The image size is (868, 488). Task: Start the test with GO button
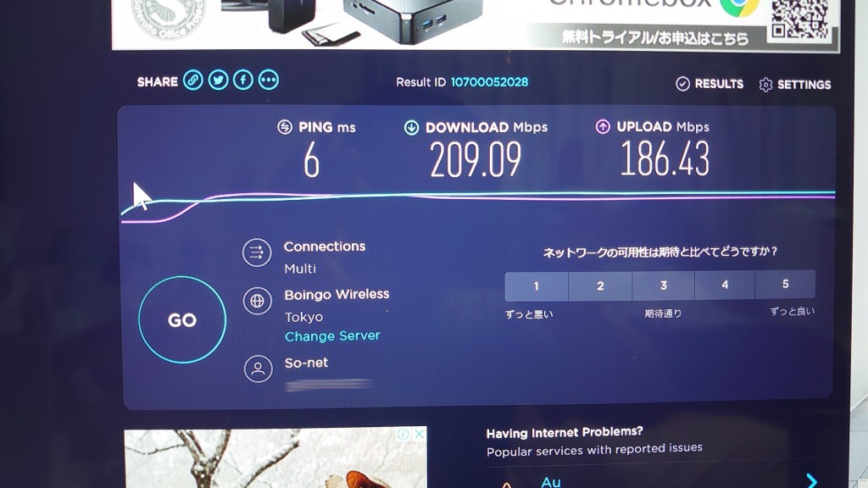pos(182,319)
